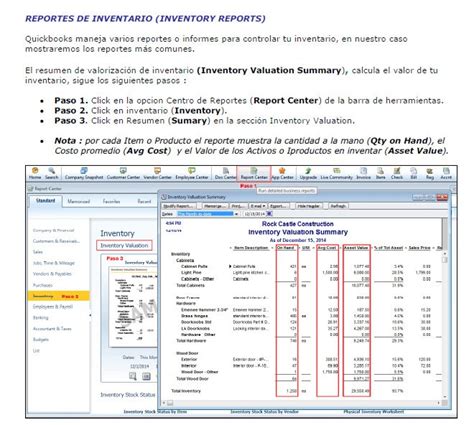
Task: Select the highlighted Inventory report category
Action: tap(58, 296)
